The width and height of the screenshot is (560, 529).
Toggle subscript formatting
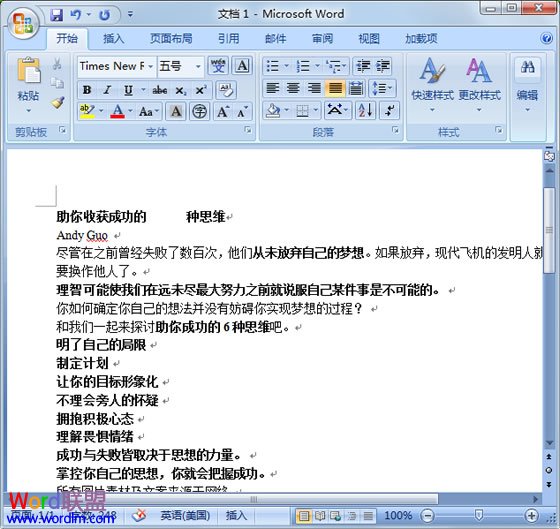tap(181, 90)
